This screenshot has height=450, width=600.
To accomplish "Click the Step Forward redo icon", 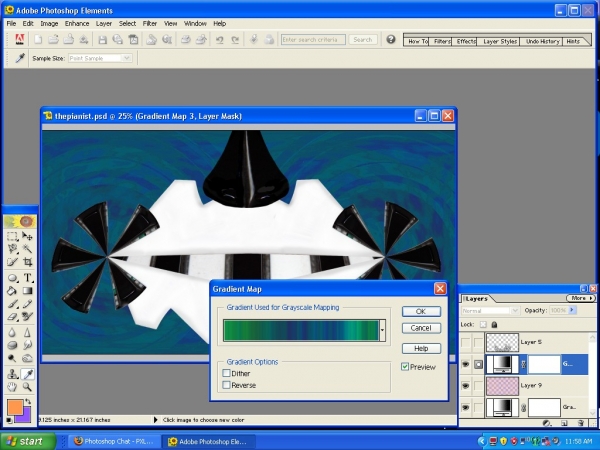I will [x=235, y=39].
